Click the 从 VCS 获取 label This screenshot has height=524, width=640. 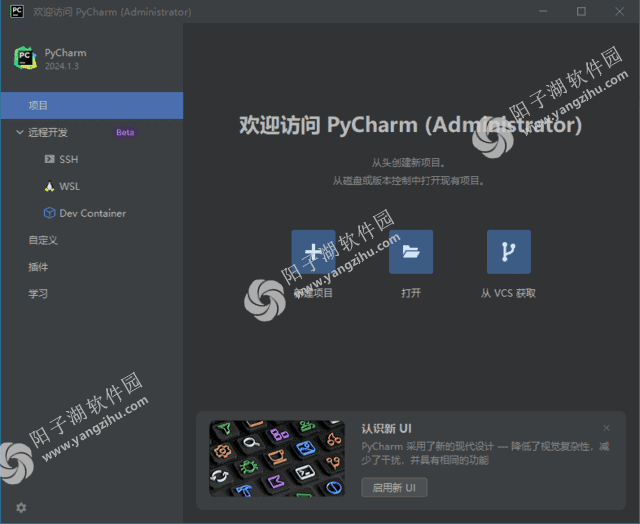point(508,293)
